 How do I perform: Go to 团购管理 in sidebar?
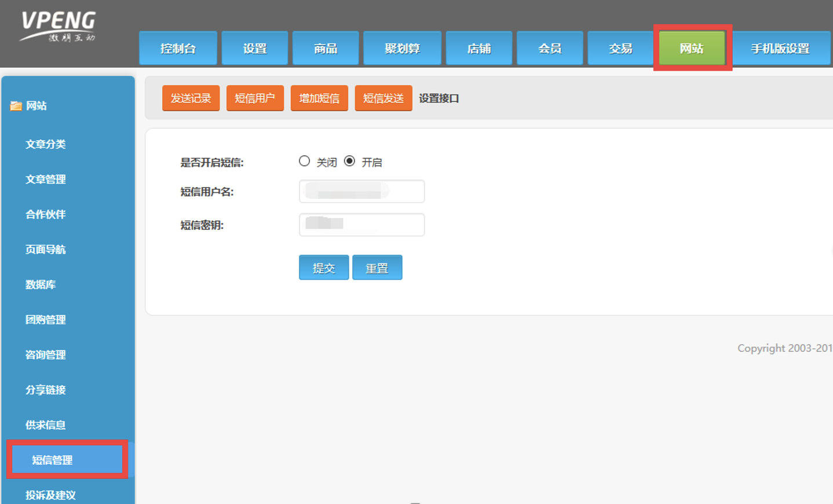(46, 320)
